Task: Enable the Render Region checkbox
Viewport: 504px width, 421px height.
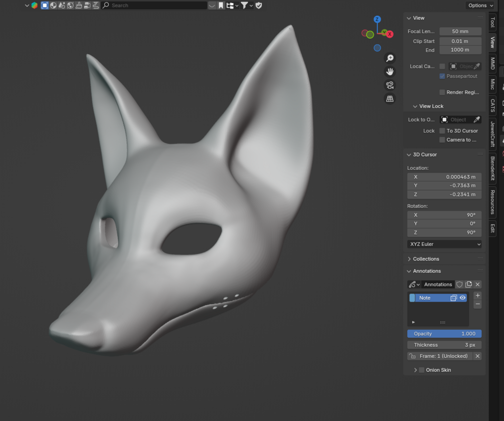Action: pyautogui.click(x=442, y=92)
